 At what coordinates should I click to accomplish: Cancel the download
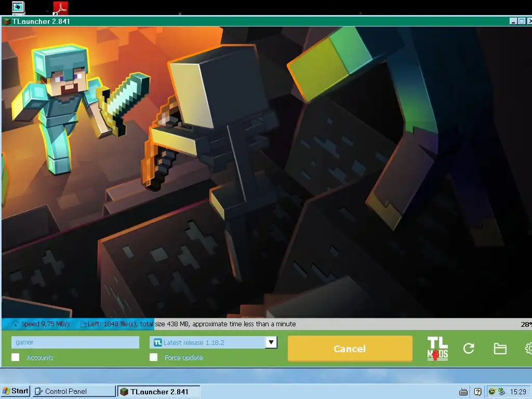click(x=350, y=349)
